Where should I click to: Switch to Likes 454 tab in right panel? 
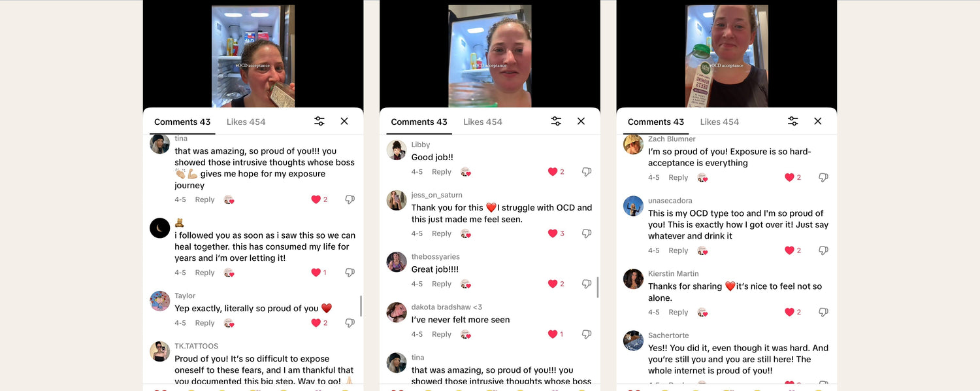tap(719, 122)
